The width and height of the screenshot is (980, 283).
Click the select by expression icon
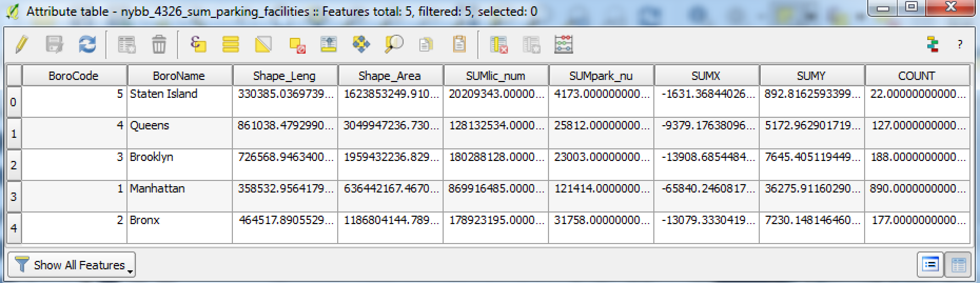tap(198, 45)
